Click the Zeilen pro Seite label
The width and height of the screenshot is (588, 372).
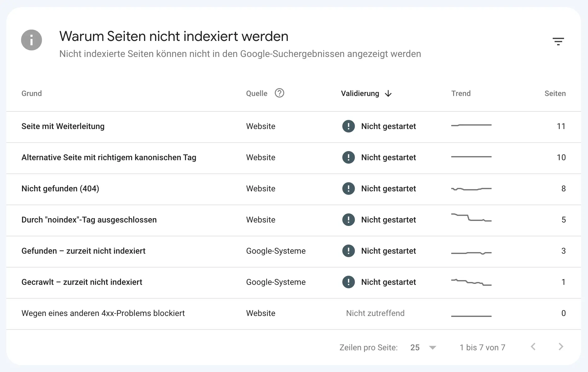click(368, 347)
